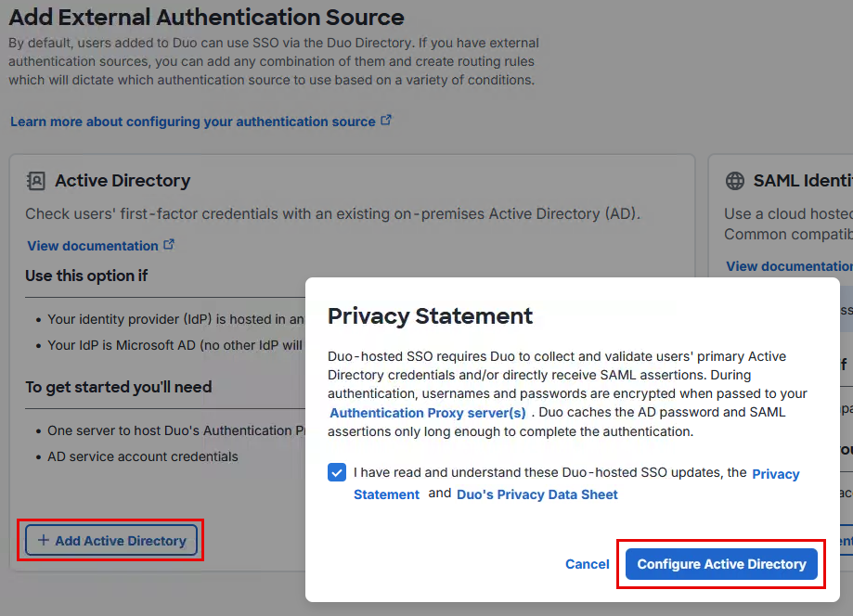Open the Authentication Proxy server(s) link
Viewport: 853px width, 616px height.
[428, 413]
